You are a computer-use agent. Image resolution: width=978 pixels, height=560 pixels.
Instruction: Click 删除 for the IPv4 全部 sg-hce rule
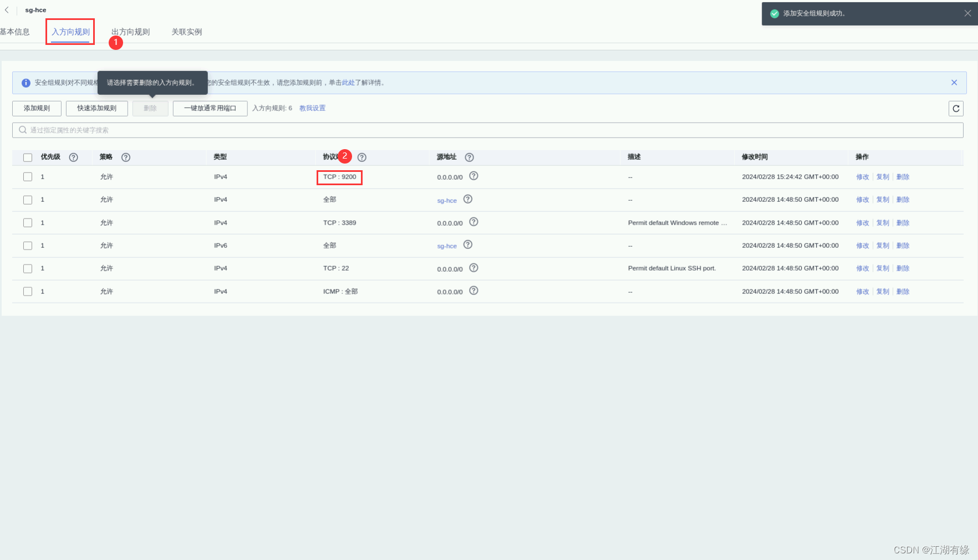(x=903, y=200)
